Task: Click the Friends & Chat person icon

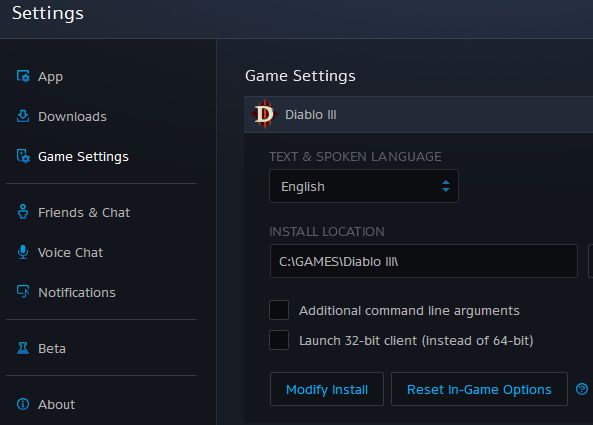Action: (23, 212)
